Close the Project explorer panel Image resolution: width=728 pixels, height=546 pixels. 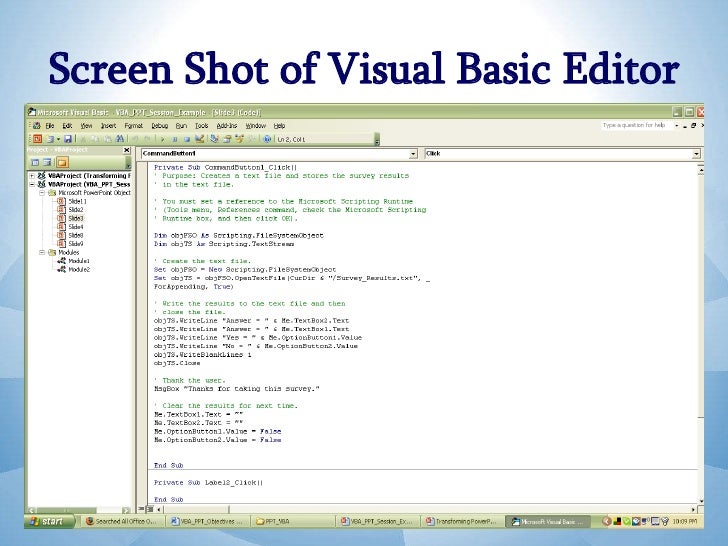pos(126,150)
